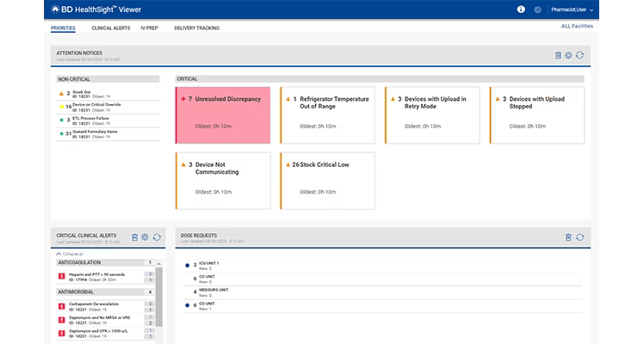Open Critical Clinical Alerts settings gear
This screenshot has height=344, width=644.
[x=145, y=236]
